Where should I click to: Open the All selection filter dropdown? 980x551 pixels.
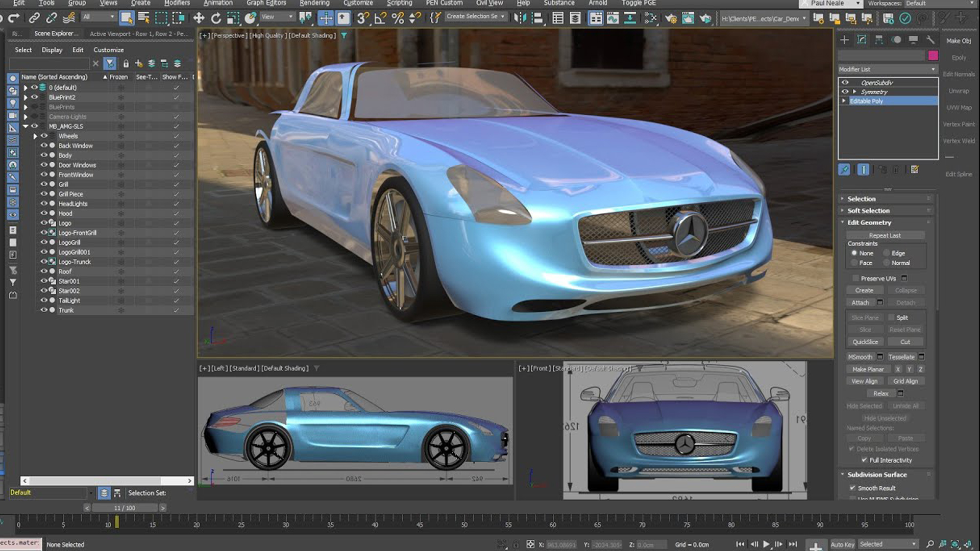tap(99, 17)
